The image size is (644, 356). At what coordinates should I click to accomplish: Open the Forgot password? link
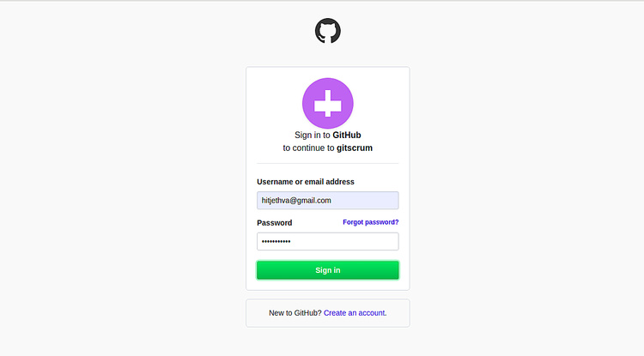click(x=370, y=222)
